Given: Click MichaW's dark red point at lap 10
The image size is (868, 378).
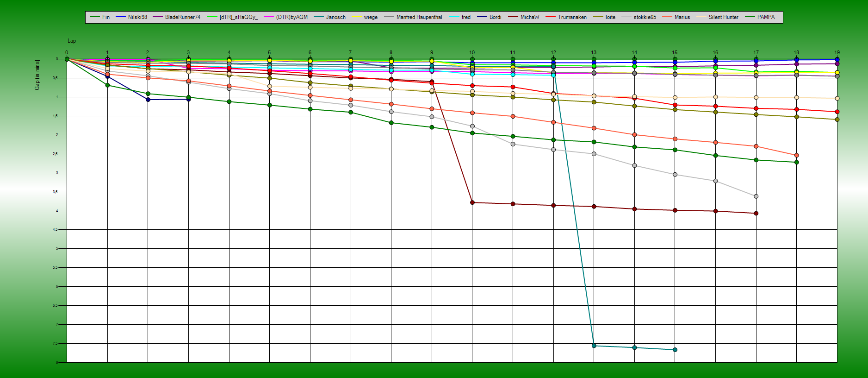Looking at the screenshot, I should point(472,202).
